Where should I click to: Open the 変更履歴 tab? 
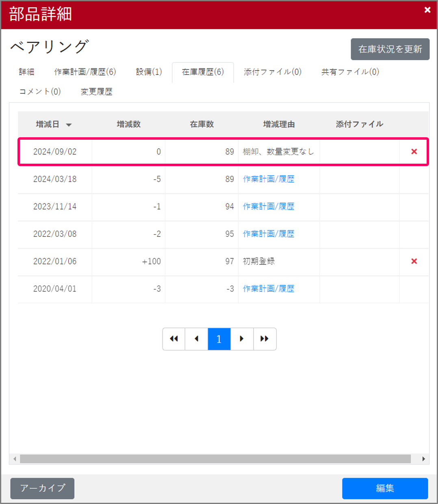(x=96, y=92)
